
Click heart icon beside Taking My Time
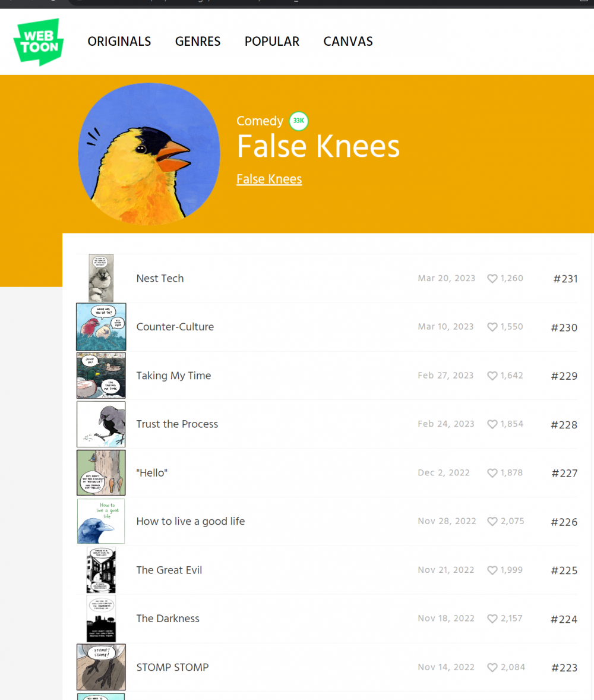click(492, 376)
